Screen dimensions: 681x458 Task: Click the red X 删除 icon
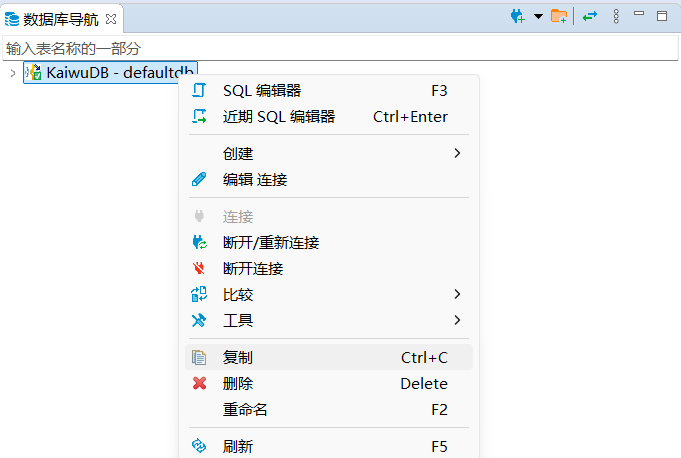199,384
